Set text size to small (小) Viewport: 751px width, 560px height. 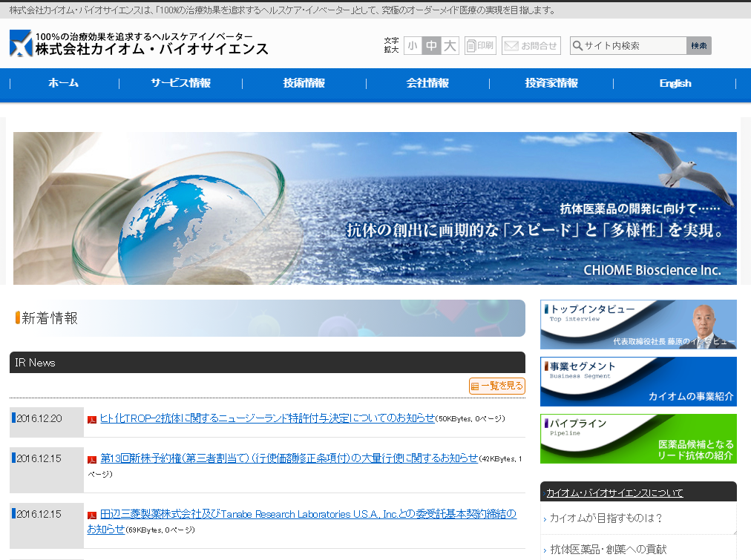pyautogui.click(x=413, y=45)
